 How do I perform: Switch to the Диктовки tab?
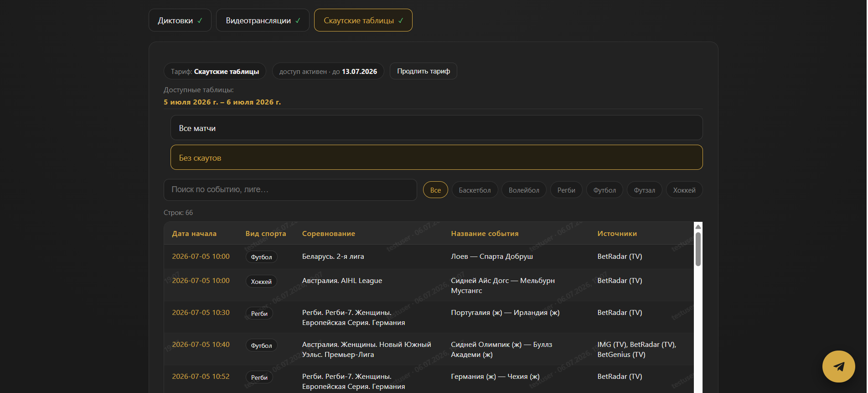180,21
